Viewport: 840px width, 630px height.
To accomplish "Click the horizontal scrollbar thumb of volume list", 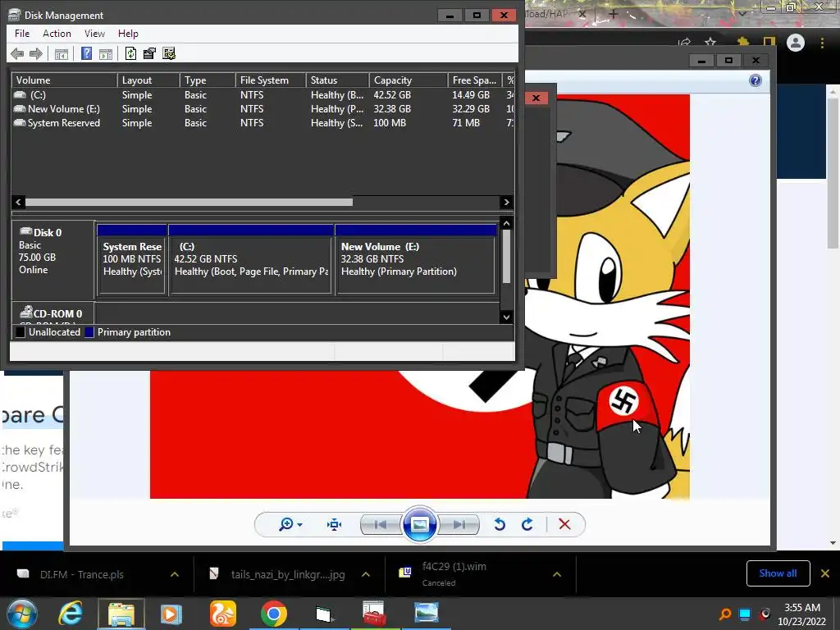I will [x=189, y=202].
